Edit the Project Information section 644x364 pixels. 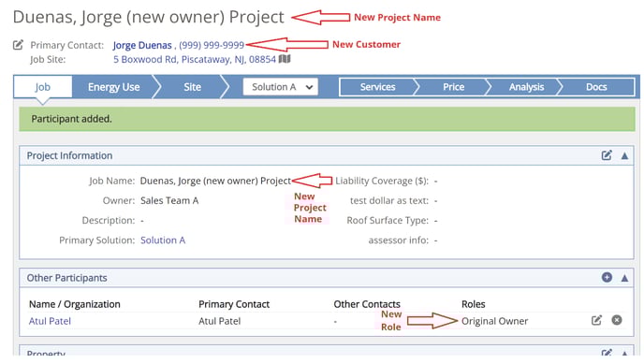[x=607, y=155]
